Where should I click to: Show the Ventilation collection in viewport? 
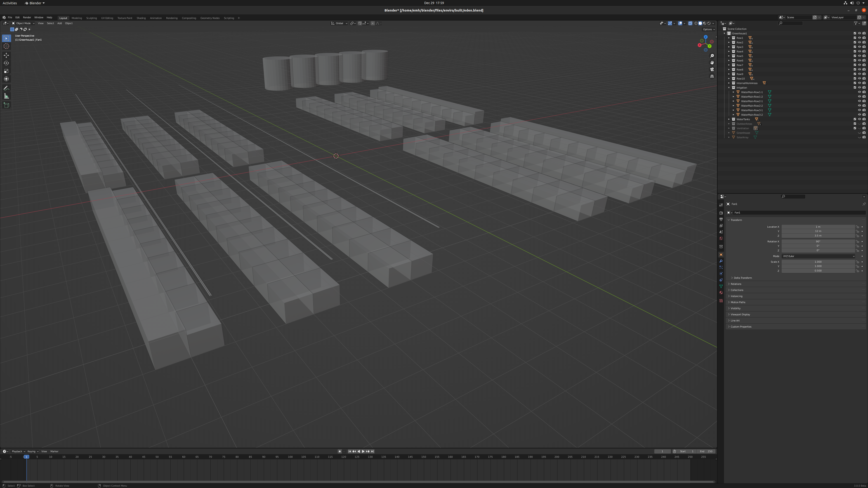point(859,128)
